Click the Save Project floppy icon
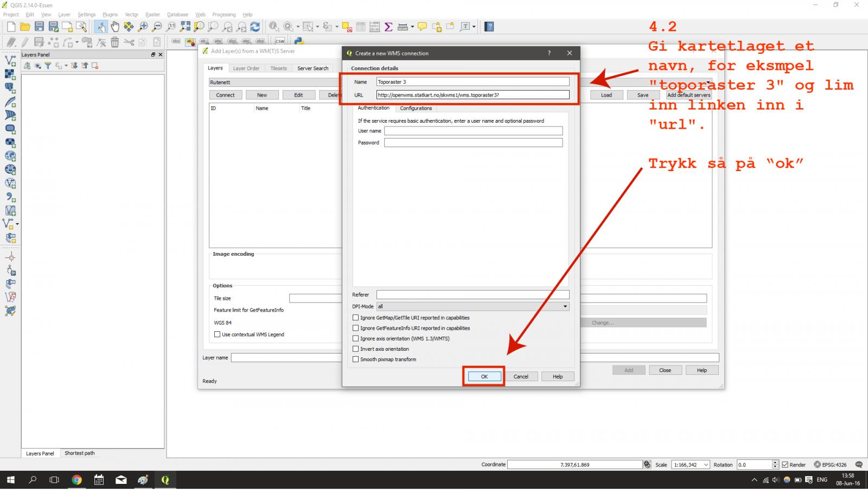Viewport: 868px width, 492px height. click(x=39, y=27)
